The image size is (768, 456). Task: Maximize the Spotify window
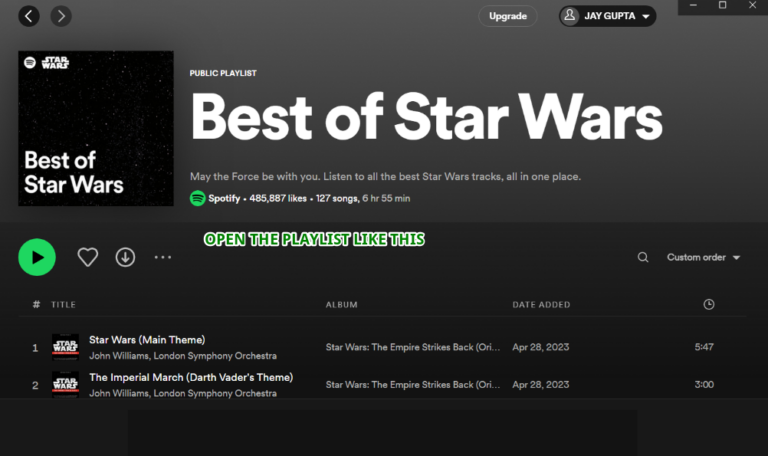coord(722,5)
